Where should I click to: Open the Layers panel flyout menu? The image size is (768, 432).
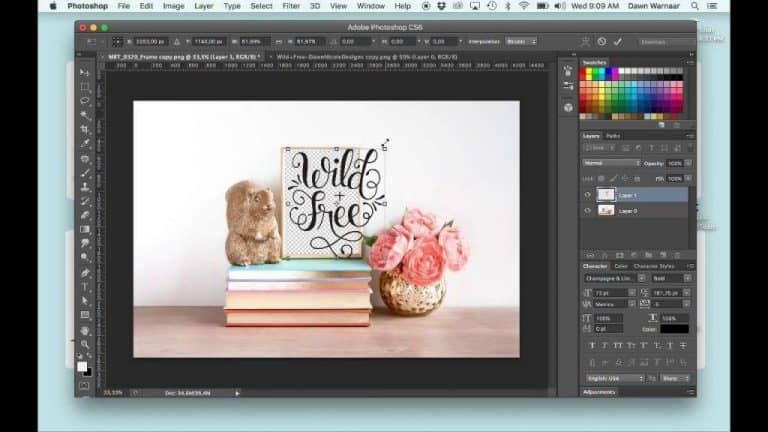(690, 136)
